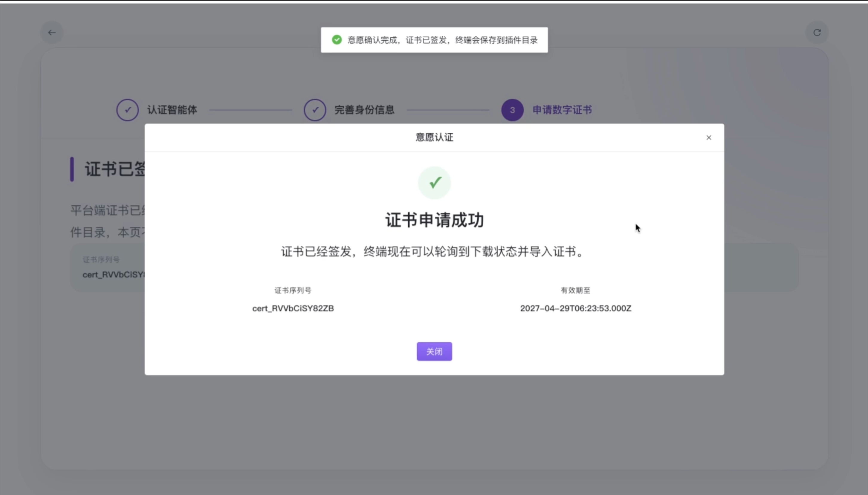868x495 pixels.
Task: Click the 认证智能体 step label
Action: [x=172, y=110]
